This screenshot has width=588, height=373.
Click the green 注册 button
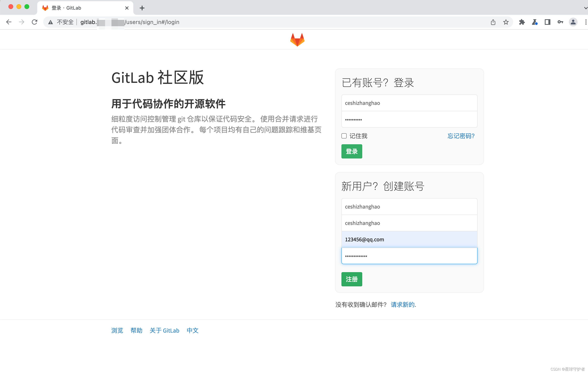352,279
